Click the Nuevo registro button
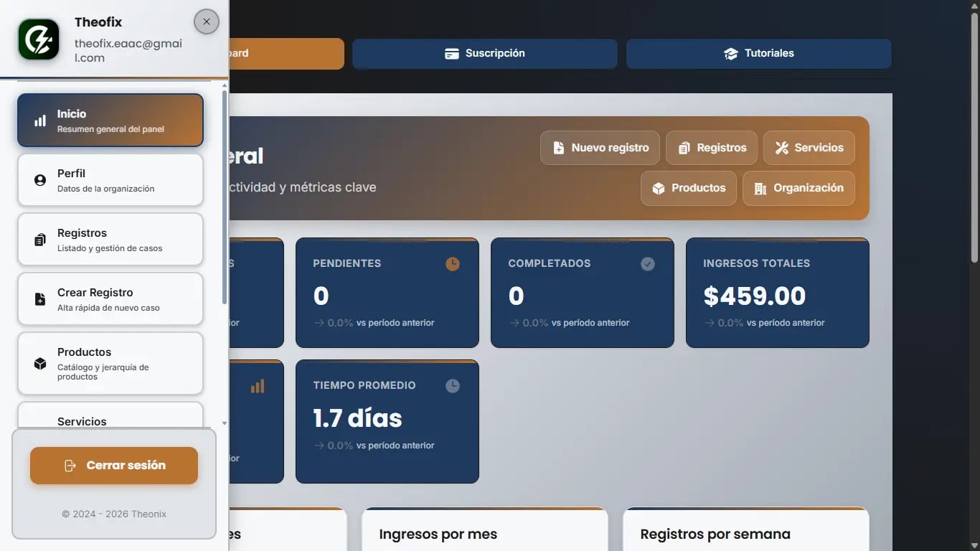This screenshot has width=980, height=551. pyautogui.click(x=600, y=147)
